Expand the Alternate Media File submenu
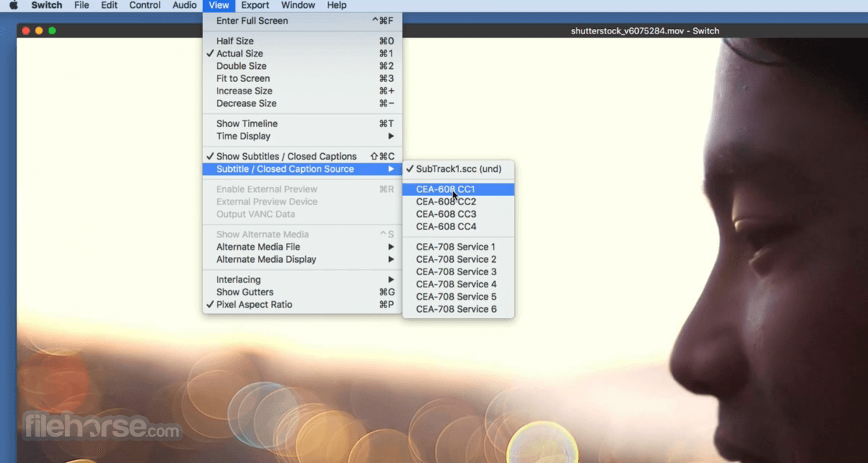Image resolution: width=868 pixels, height=463 pixels. 302,247
